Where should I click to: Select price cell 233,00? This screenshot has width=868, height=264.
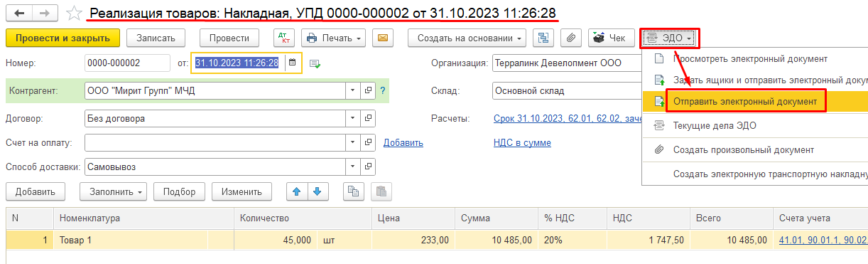coord(413,241)
